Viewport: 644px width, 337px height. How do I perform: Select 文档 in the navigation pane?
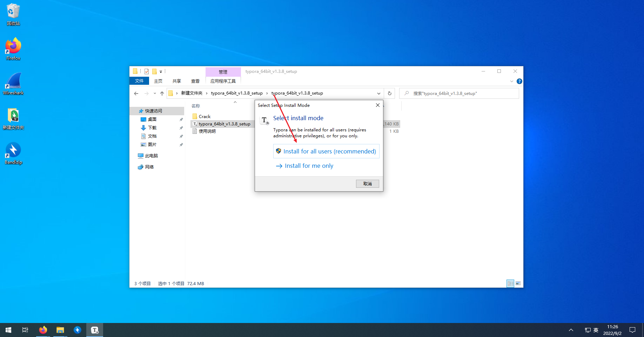click(152, 136)
